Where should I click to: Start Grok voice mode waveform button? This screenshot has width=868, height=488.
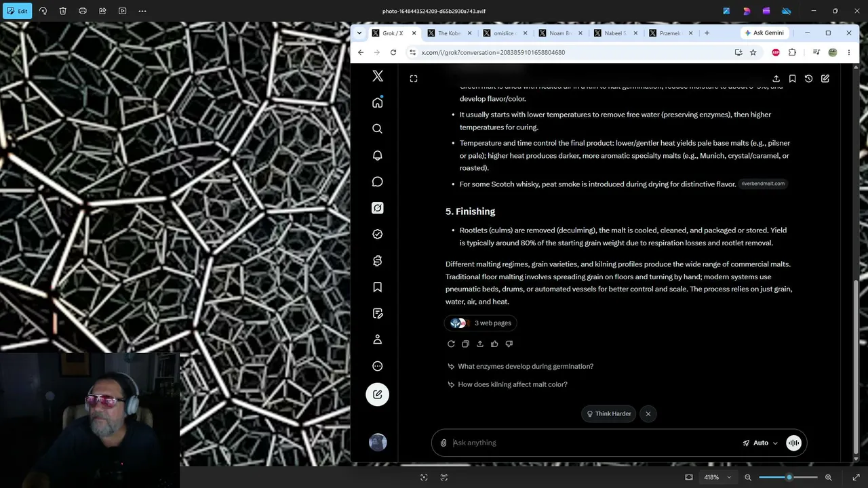[793, 443]
